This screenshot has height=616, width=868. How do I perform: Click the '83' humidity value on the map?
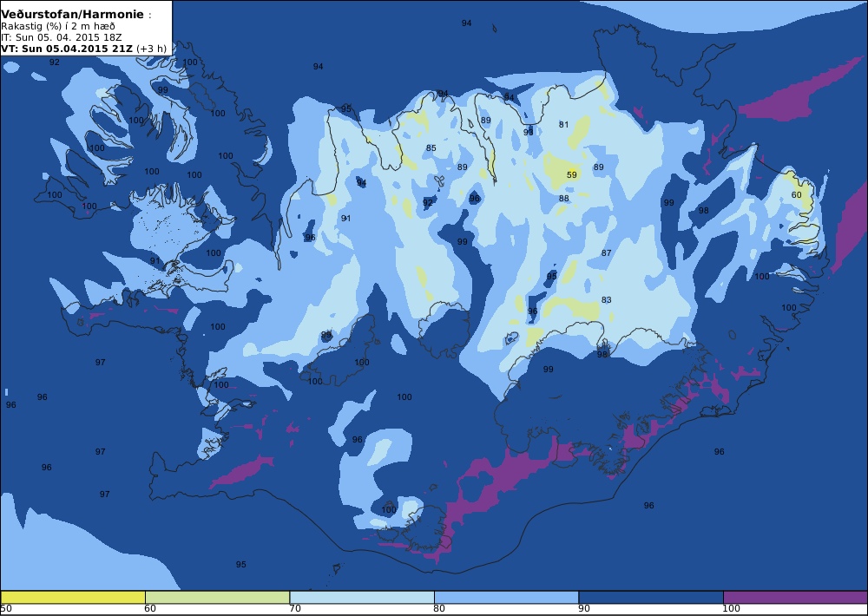[x=606, y=300]
